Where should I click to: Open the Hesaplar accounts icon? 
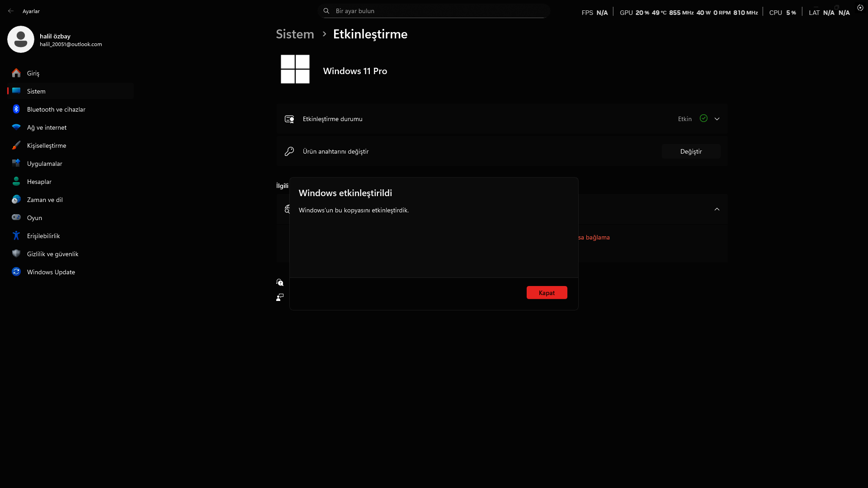(16, 181)
